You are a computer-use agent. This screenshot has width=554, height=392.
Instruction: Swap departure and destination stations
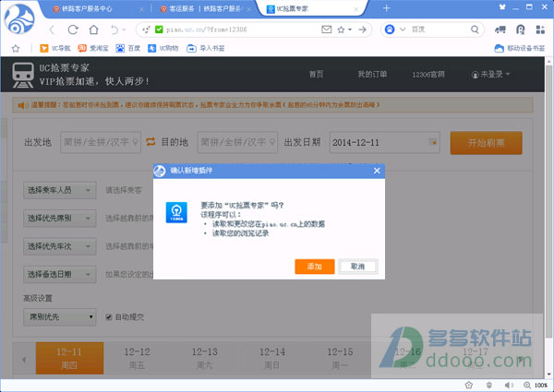point(151,142)
